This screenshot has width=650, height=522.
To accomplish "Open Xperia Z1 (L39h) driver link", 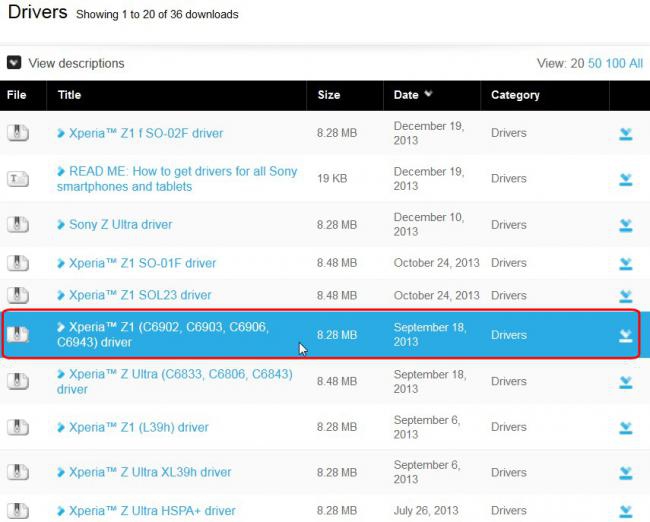I will (x=138, y=427).
